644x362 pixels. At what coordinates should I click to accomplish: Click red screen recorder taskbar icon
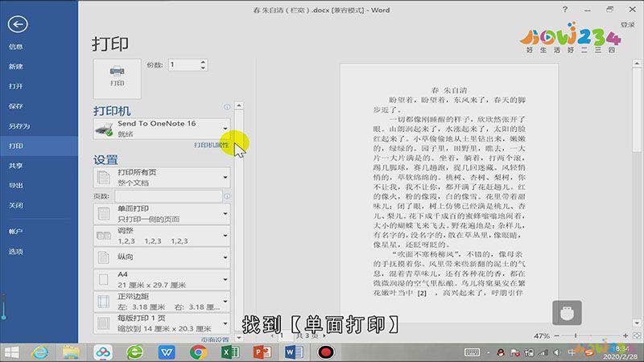pyautogui.click(x=326, y=352)
